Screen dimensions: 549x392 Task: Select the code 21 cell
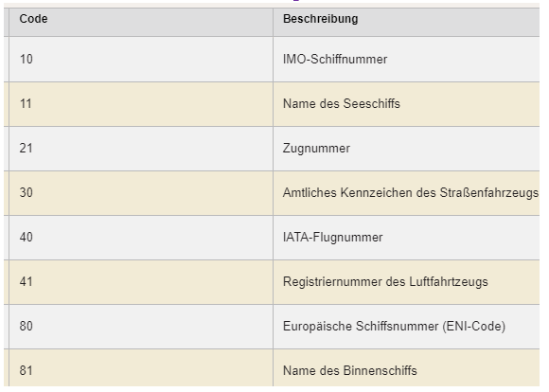[141, 149]
